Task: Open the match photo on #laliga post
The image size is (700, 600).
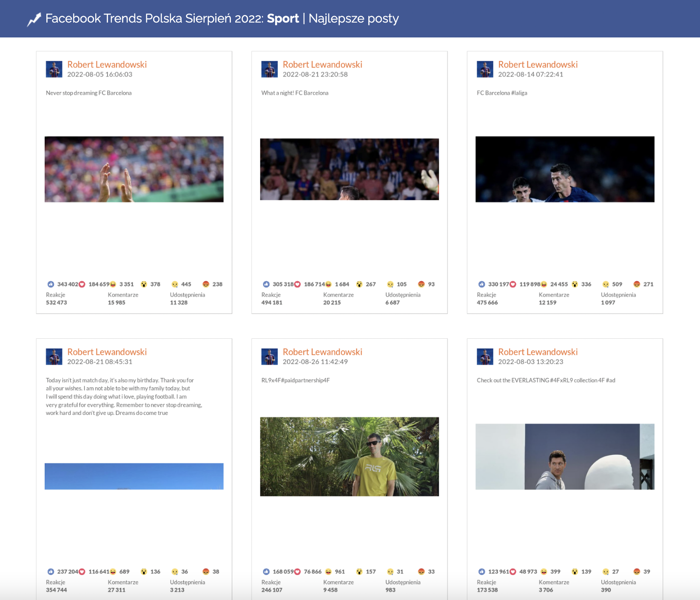Action: [x=565, y=169]
